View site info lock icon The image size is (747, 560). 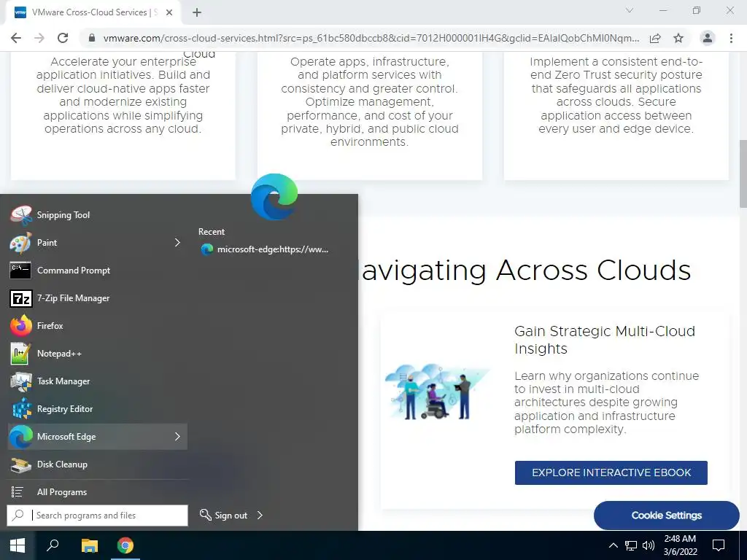92,38
